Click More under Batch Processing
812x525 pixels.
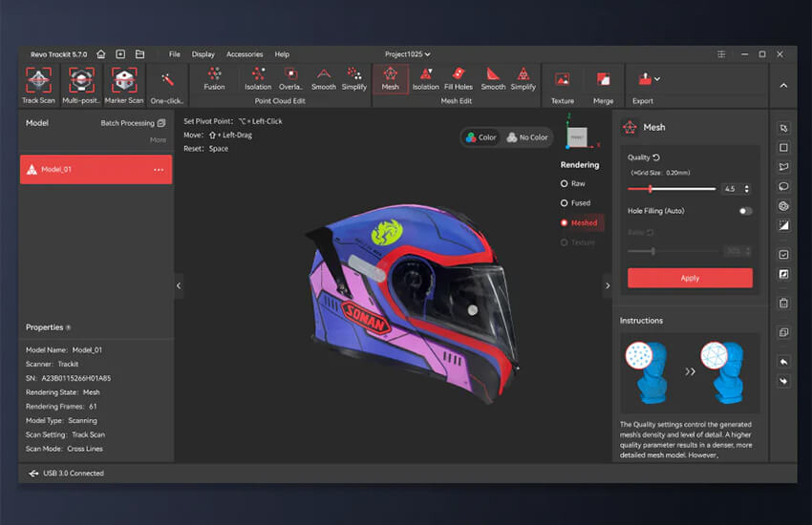coord(158,139)
